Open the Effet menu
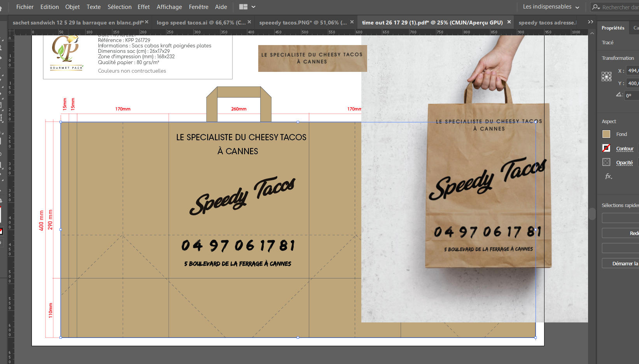The image size is (639, 364). [144, 7]
